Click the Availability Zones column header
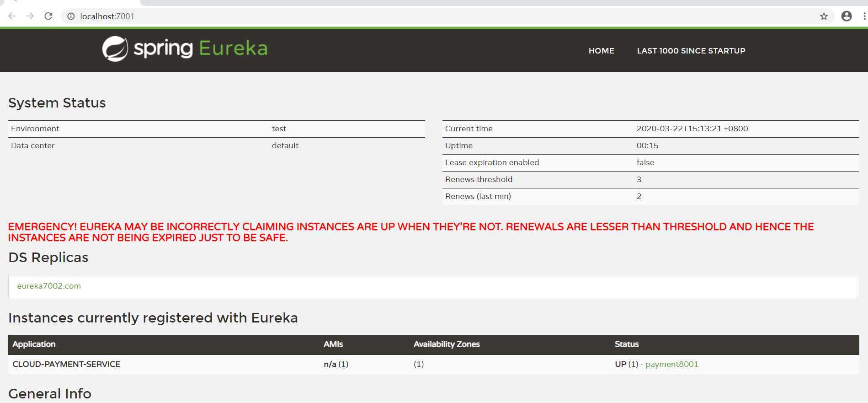This screenshot has width=868, height=403. (447, 344)
